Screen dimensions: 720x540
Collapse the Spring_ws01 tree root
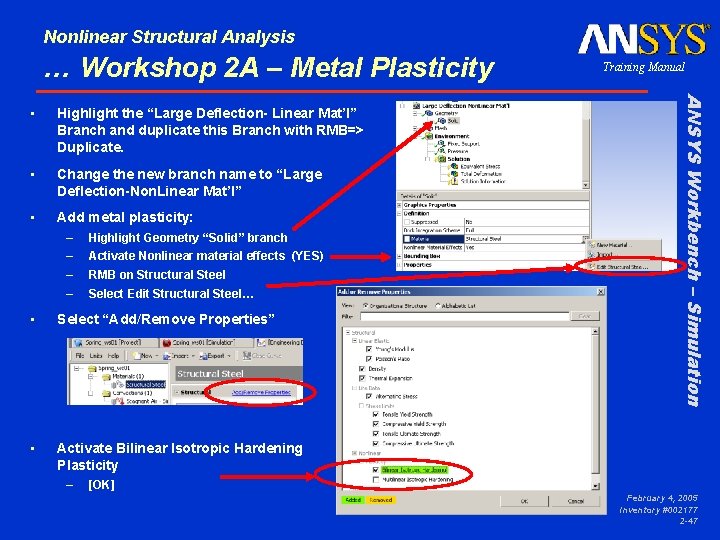(77, 368)
